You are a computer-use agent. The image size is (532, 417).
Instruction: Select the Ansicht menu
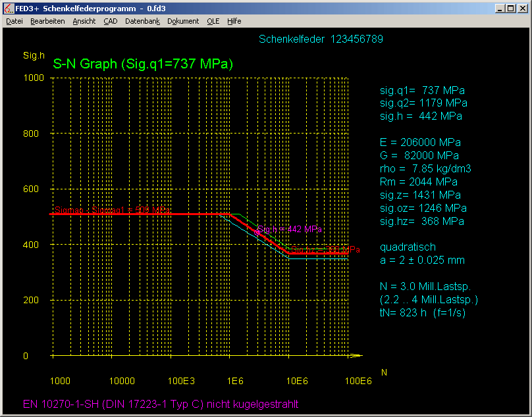(x=84, y=21)
